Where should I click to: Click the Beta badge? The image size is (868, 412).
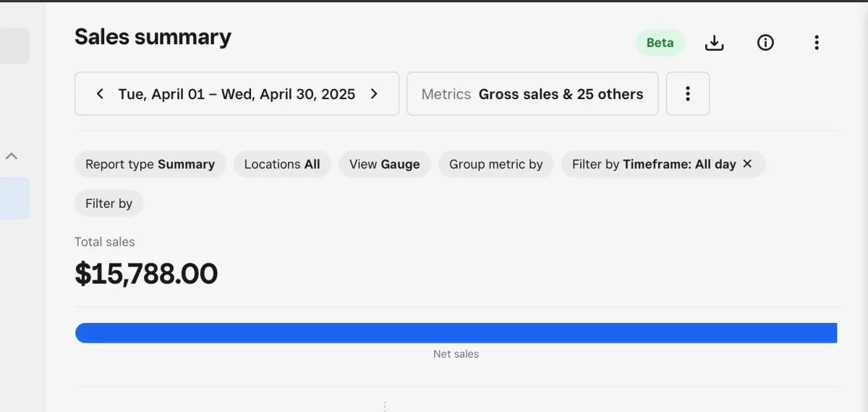(660, 43)
